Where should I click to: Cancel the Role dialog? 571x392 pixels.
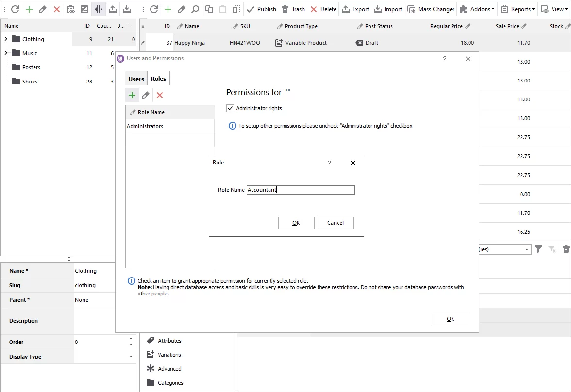pos(336,223)
